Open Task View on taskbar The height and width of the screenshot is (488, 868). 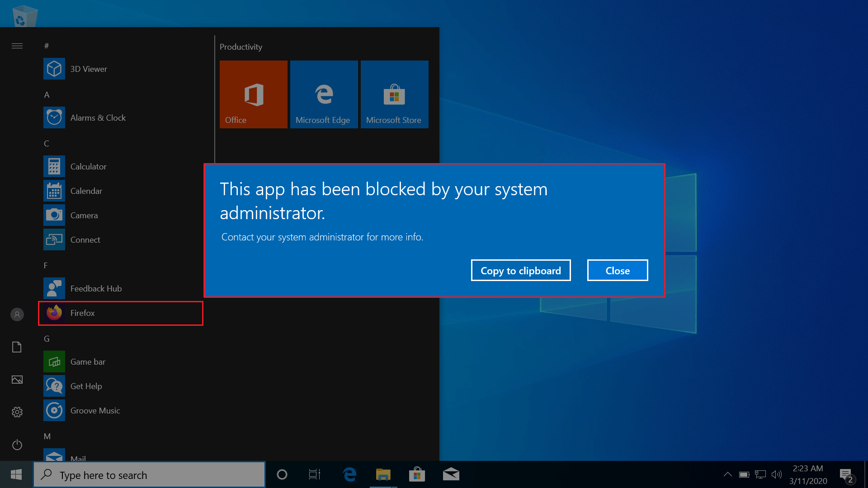coord(315,474)
